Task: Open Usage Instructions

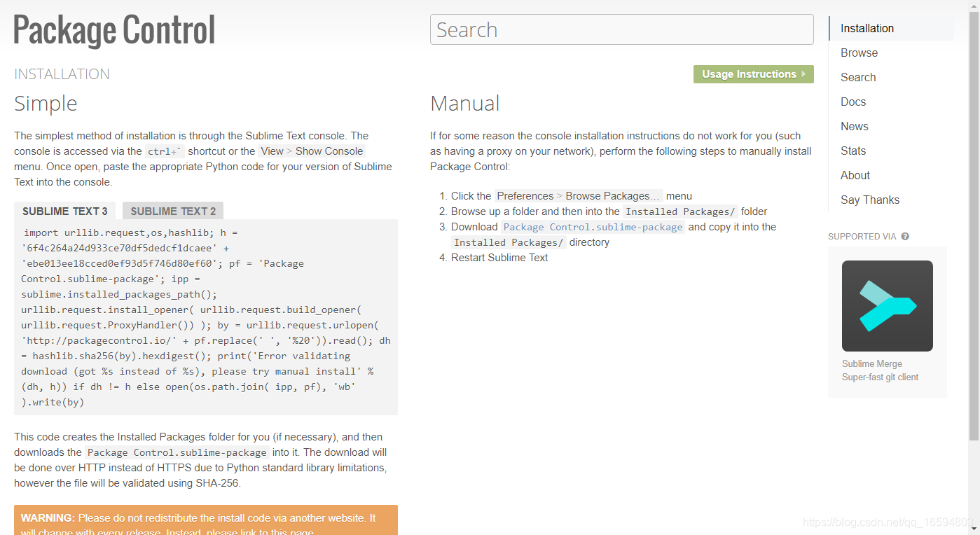Action: coord(753,74)
